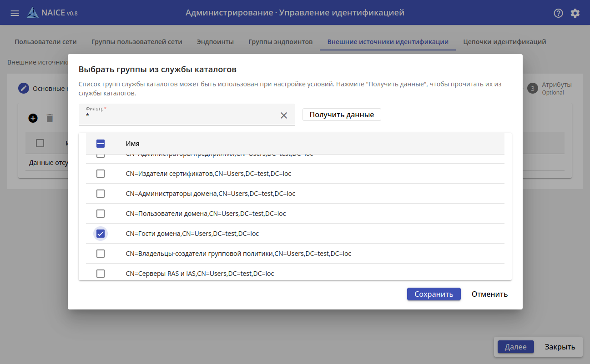Click the pencil edit step icon

[x=24, y=88]
